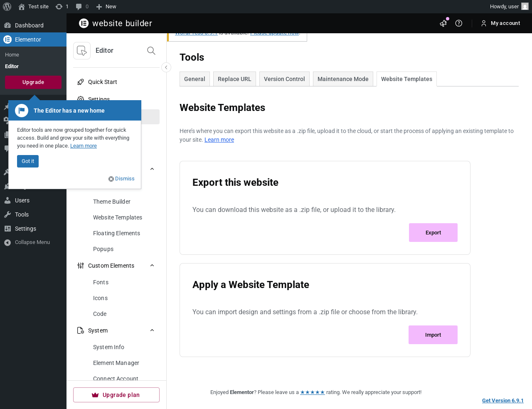
Task: Click the search magnifier icon in Editor panel
Action: (151, 51)
